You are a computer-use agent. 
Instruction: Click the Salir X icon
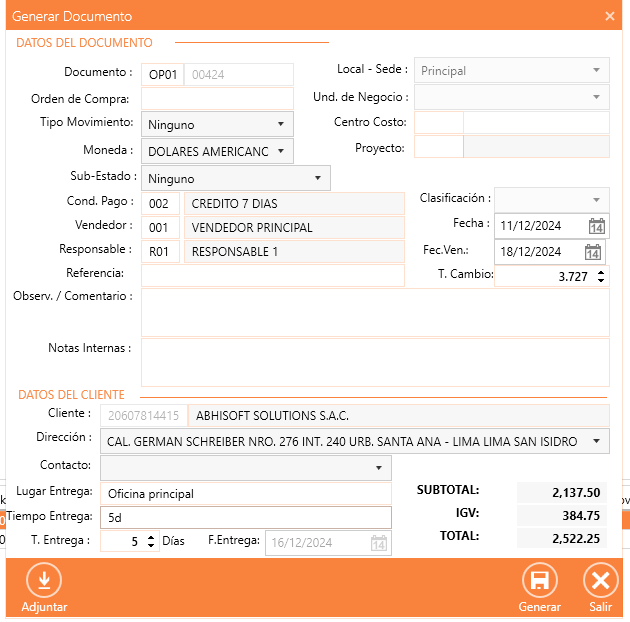pos(601,580)
